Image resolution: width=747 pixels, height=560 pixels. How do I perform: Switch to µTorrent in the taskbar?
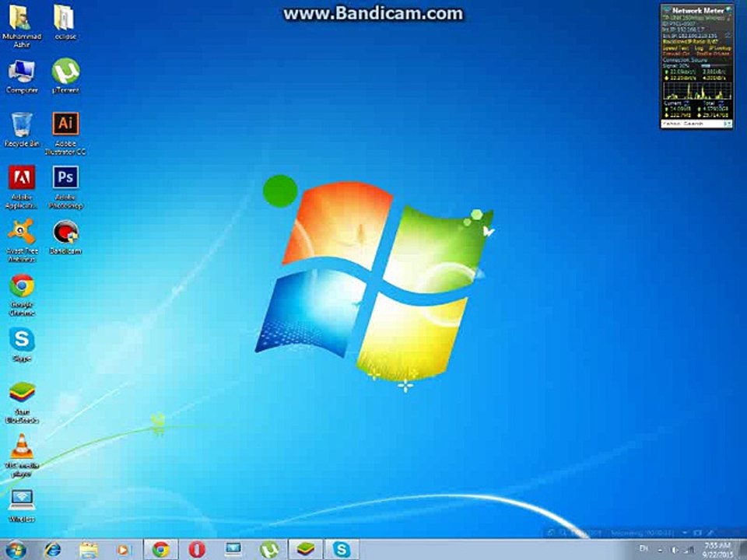tap(269, 550)
